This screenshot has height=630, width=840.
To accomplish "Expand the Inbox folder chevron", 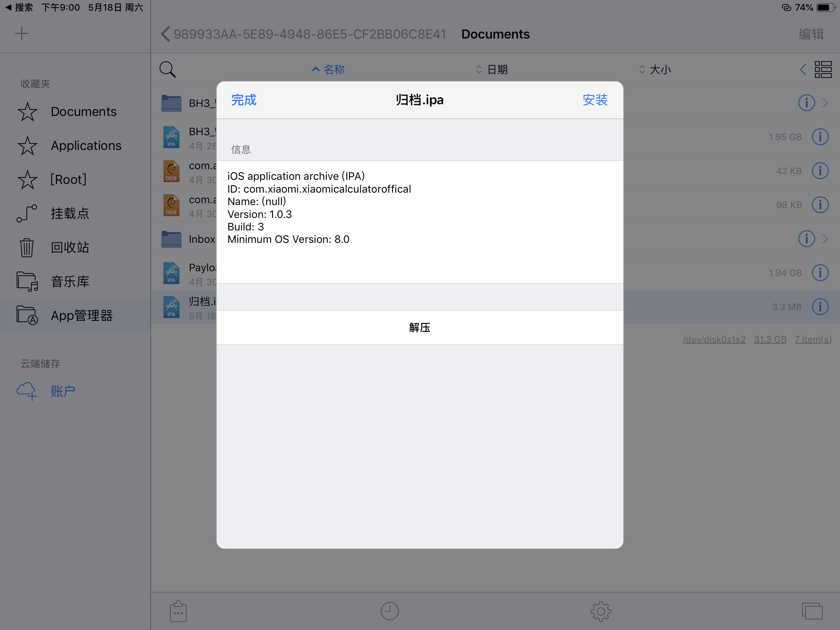I will (826, 239).
